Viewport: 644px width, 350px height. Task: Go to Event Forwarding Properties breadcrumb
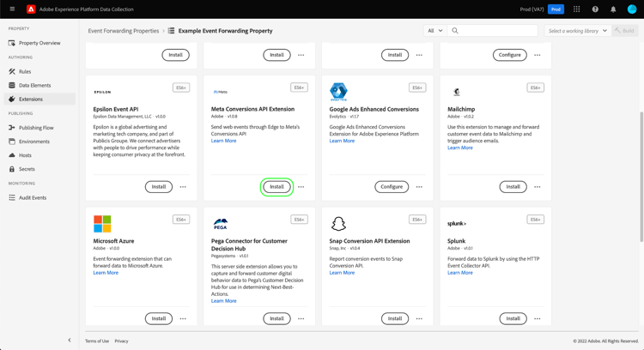click(x=123, y=31)
